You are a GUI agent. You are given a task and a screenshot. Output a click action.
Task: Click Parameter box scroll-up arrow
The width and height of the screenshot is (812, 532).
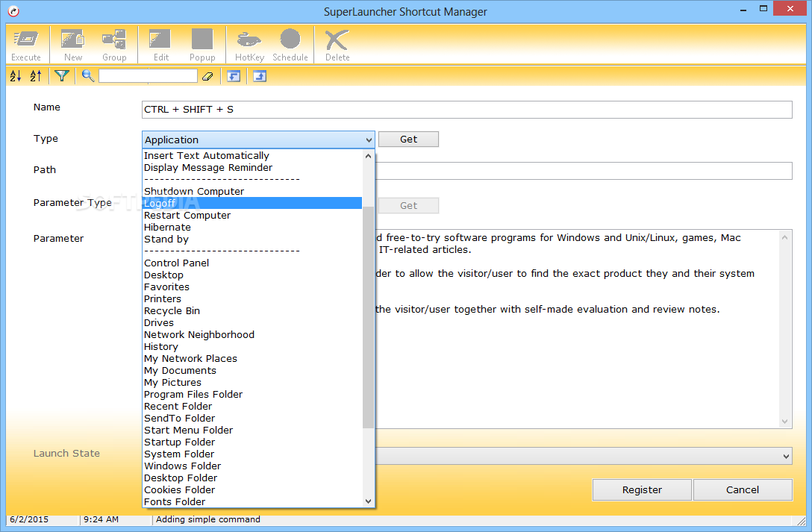pos(784,237)
